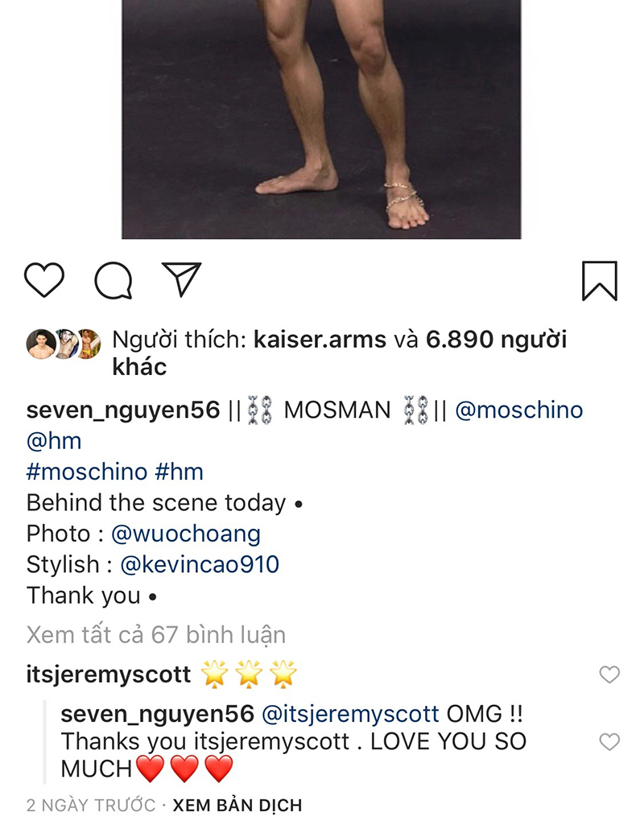The width and height of the screenshot is (644, 833).
Task: Open the kaiser.arms profile
Action: point(319,340)
